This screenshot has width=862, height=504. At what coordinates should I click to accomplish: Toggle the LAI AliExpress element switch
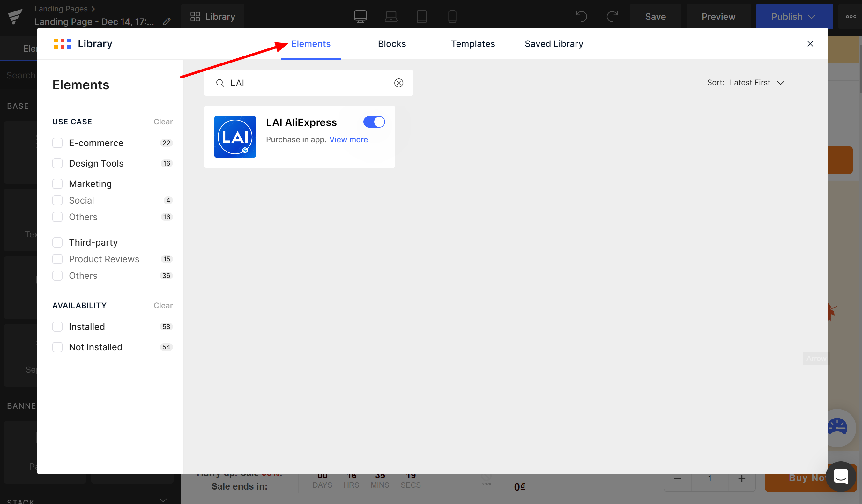pos(374,122)
